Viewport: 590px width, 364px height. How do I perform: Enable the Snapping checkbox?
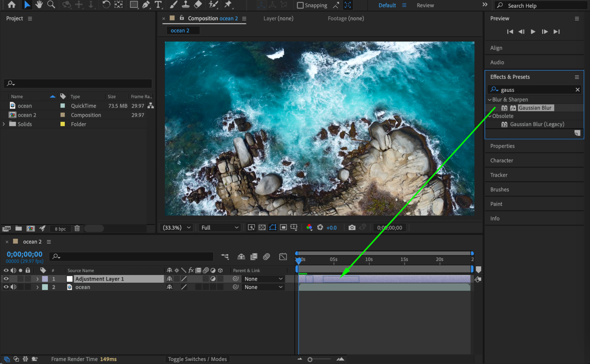click(x=300, y=5)
